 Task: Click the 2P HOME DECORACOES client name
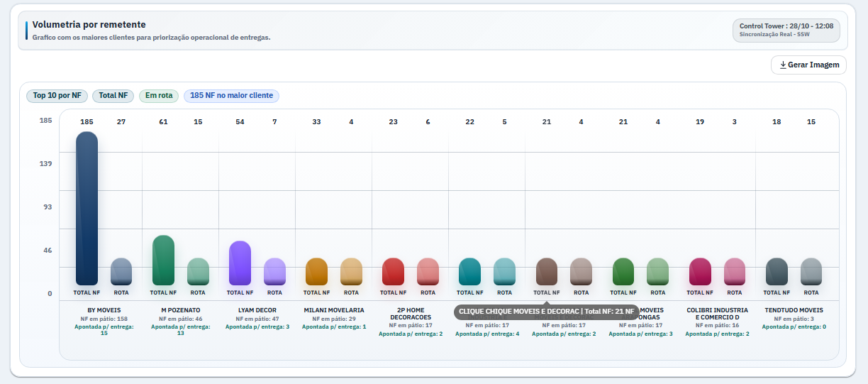(x=411, y=314)
